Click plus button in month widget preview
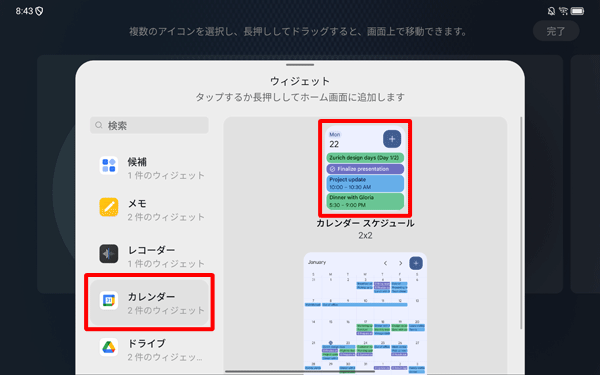This screenshot has height=375, width=600. click(x=416, y=263)
